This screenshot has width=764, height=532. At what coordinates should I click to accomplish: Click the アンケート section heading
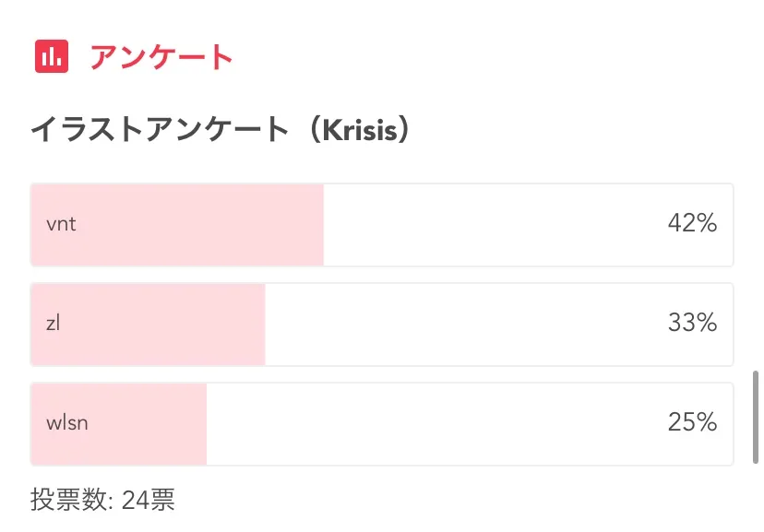point(161,57)
